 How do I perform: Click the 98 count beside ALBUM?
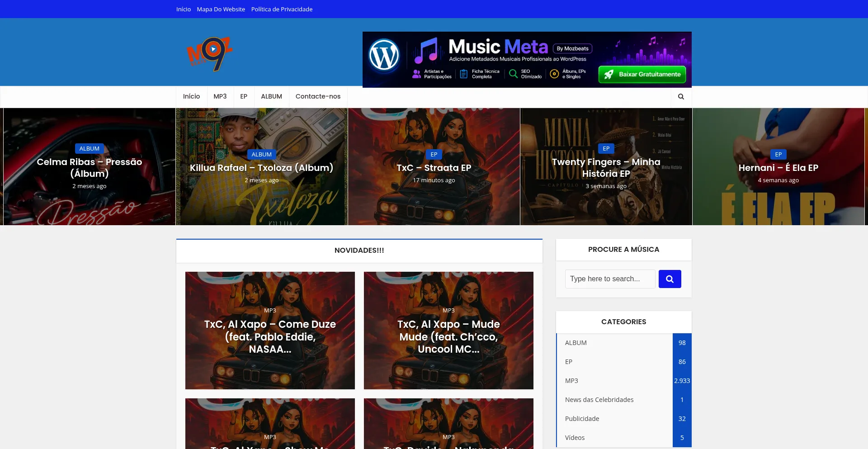point(682,343)
